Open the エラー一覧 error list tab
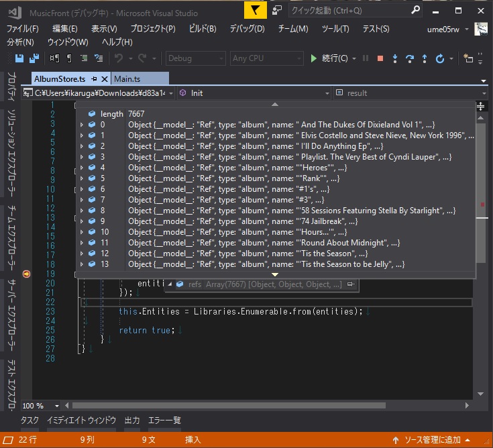Screen dimensions: 493x448 tap(164, 421)
